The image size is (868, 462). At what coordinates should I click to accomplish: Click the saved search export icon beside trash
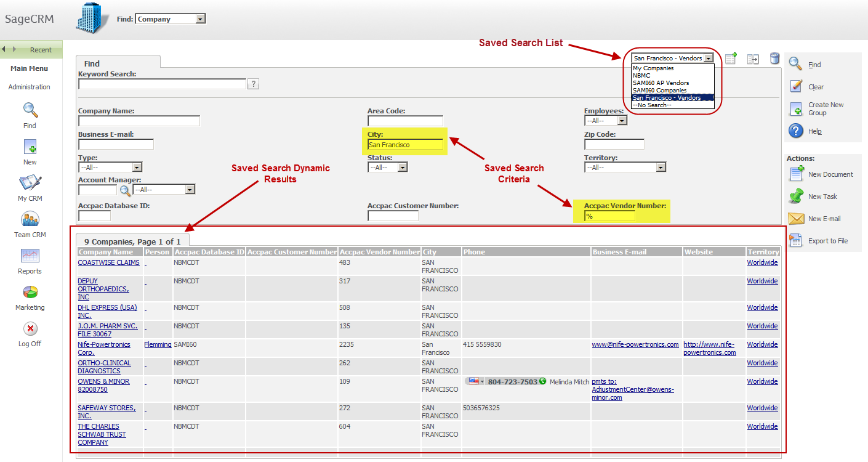(753, 59)
